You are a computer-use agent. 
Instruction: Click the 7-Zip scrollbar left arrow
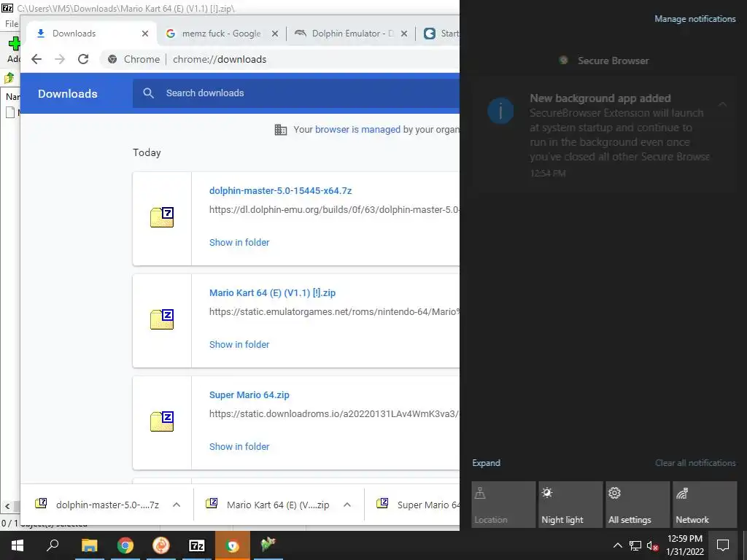pyautogui.click(x=7, y=506)
